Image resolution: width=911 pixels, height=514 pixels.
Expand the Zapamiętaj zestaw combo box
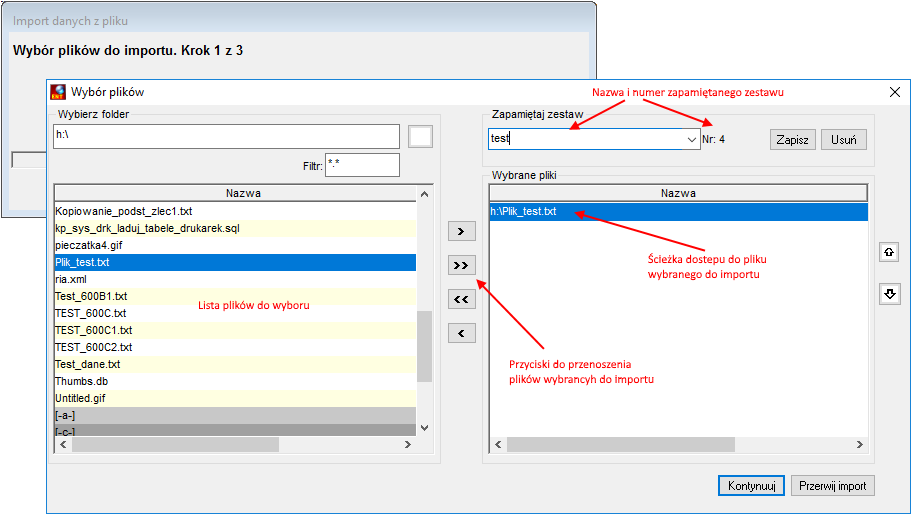point(691,139)
